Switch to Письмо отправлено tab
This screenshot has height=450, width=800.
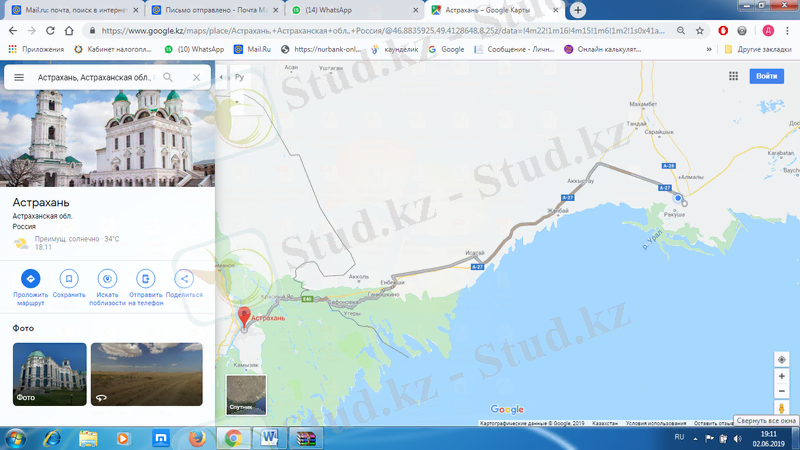click(215, 10)
